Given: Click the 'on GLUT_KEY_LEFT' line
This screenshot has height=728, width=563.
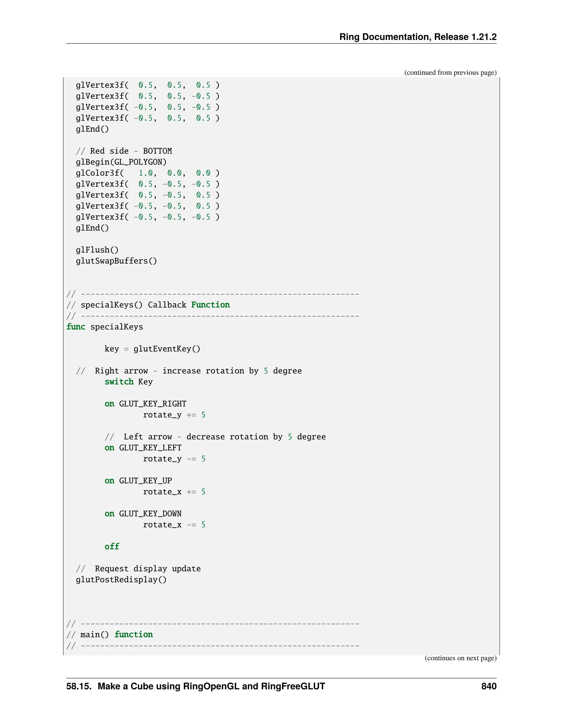Looking at the screenshot, I should tap(143, 448).
